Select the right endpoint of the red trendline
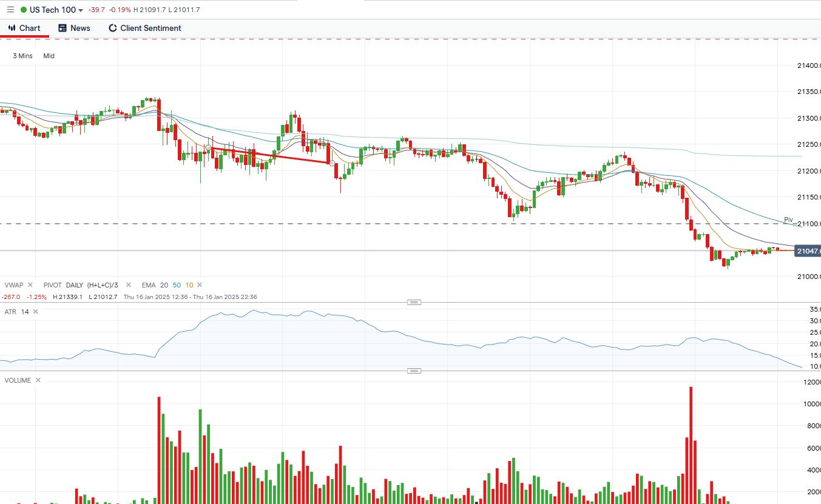The width and height of the screenshot is (821, 504). click(x=332, y=163)
